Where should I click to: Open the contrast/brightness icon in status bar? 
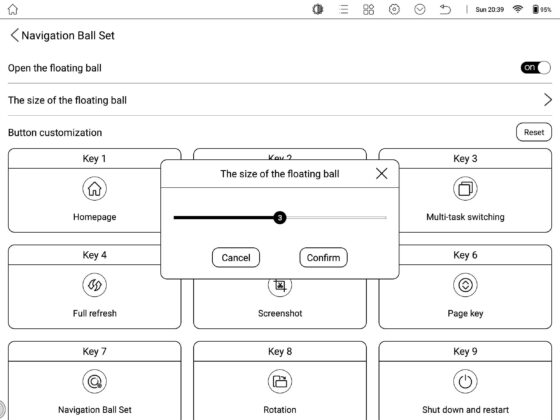[318, 9]
